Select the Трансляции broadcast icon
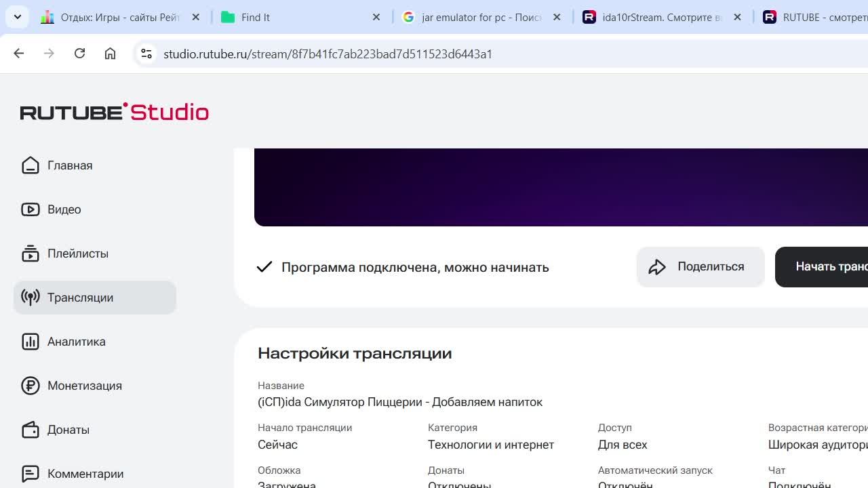The height and width of the screenshot is (488, 868). 31,298
